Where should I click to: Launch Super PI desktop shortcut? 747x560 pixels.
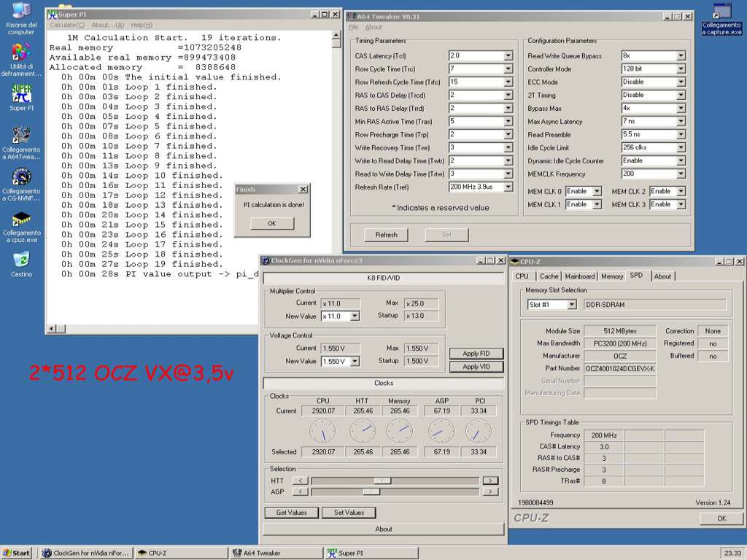coord(21,98)
